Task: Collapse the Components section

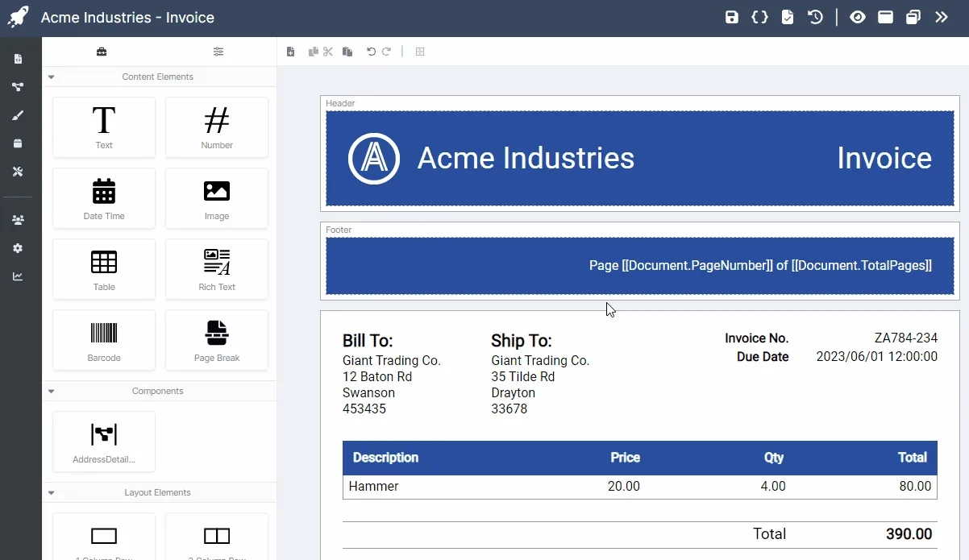Action: [x=52, y=392]
